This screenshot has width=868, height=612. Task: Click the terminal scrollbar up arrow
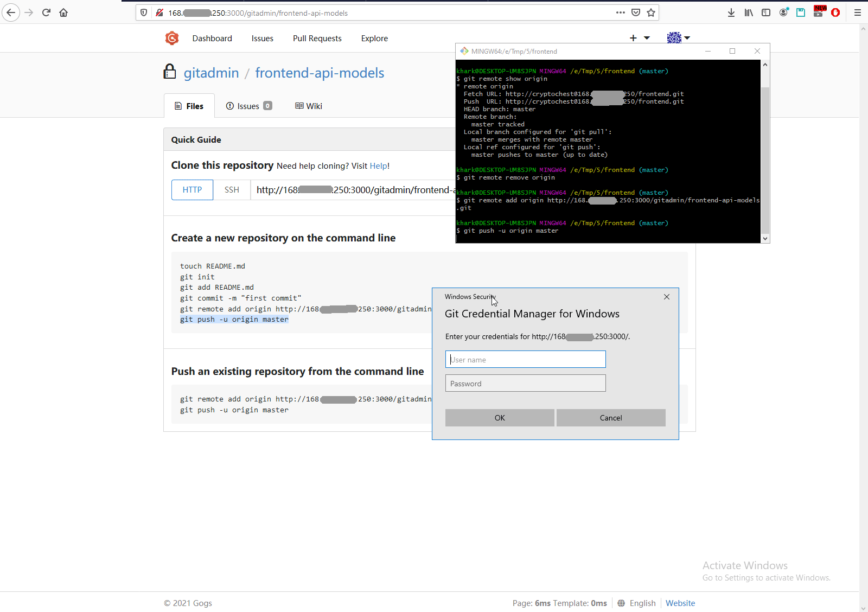(765, 65)
